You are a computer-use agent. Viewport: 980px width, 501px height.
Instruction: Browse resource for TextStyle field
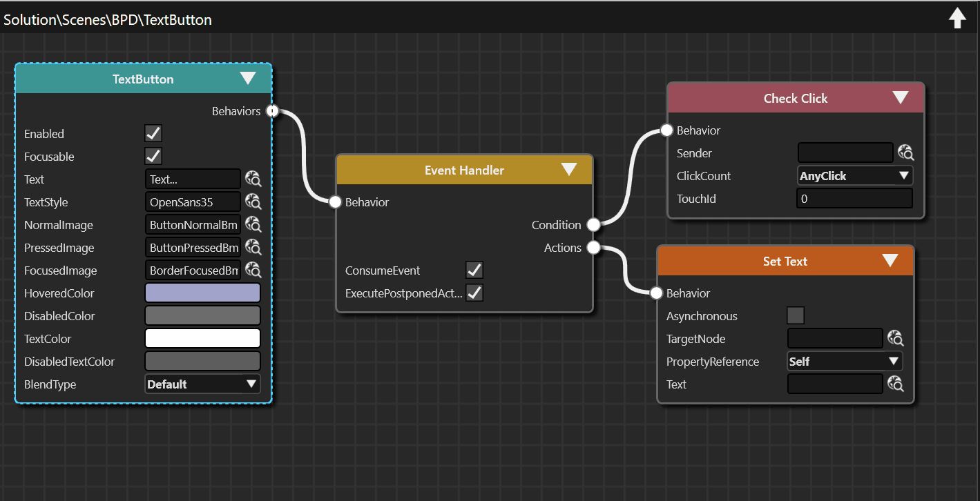click(x=253, y=202)
